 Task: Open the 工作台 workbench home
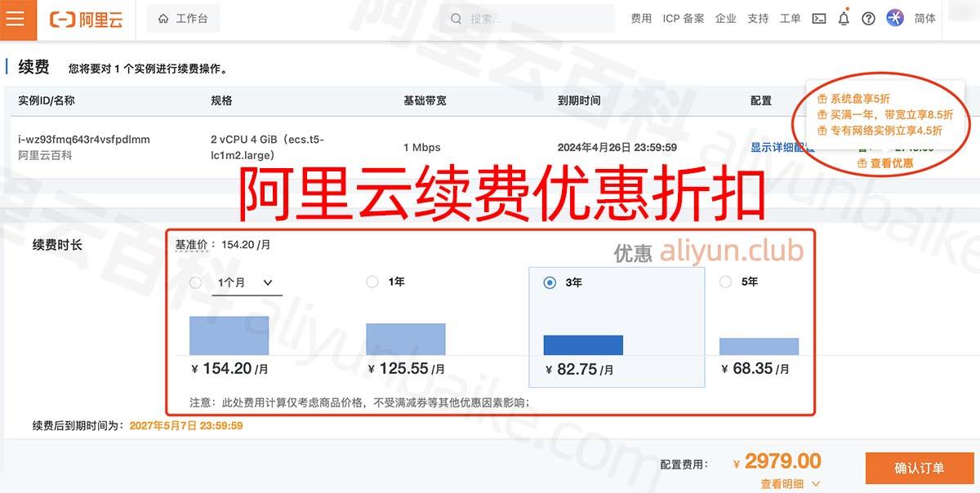(x=183, y=19)
